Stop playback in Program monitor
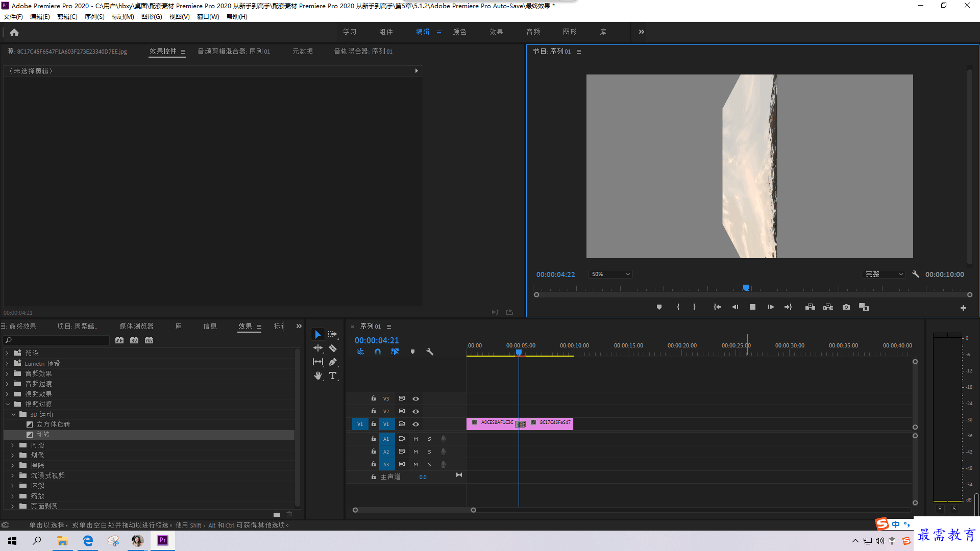Image resolution: width=980 pixels, height=551 pixels. (x=752, y=307)
